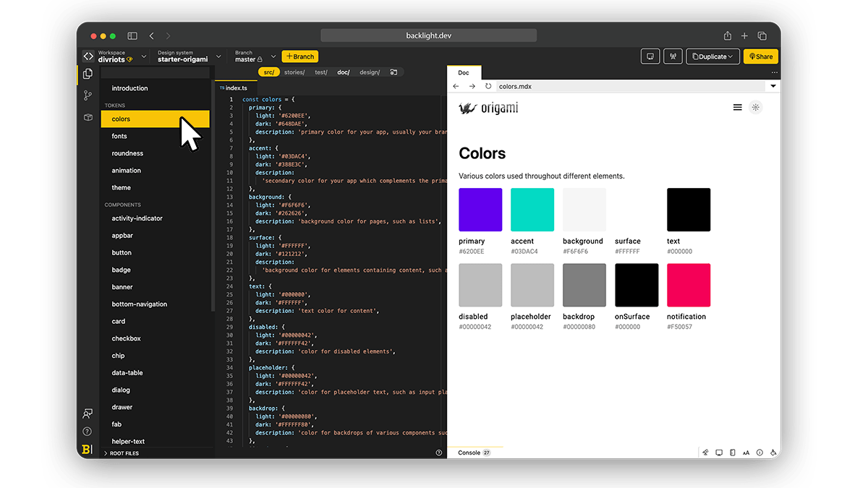Click the text size AA icon in footer
The height and width of the screenshot is (488, 868).
point(746,453)
